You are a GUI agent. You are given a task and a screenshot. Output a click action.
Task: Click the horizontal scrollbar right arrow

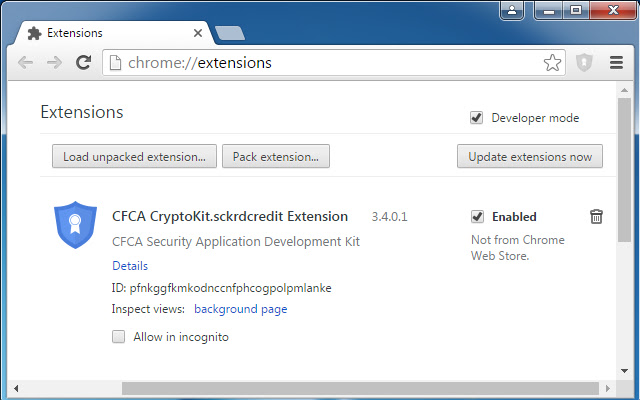click(x=608, y=388)
